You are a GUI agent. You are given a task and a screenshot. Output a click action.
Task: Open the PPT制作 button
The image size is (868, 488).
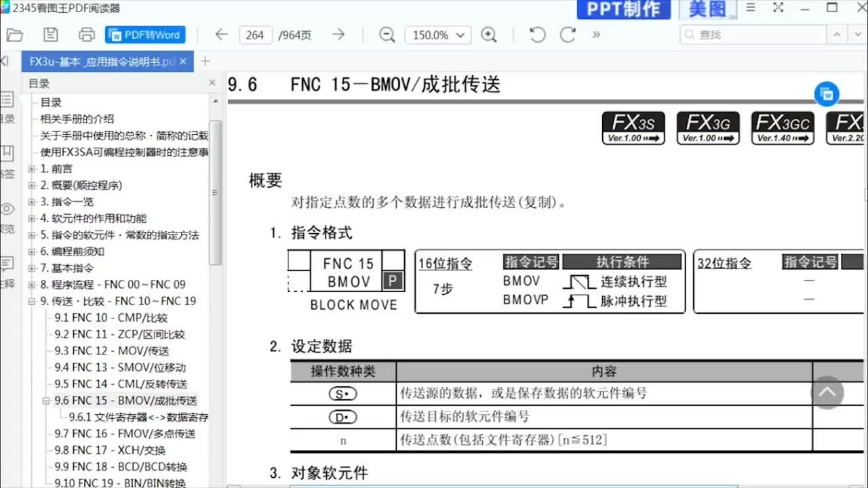tap(623, 9)
